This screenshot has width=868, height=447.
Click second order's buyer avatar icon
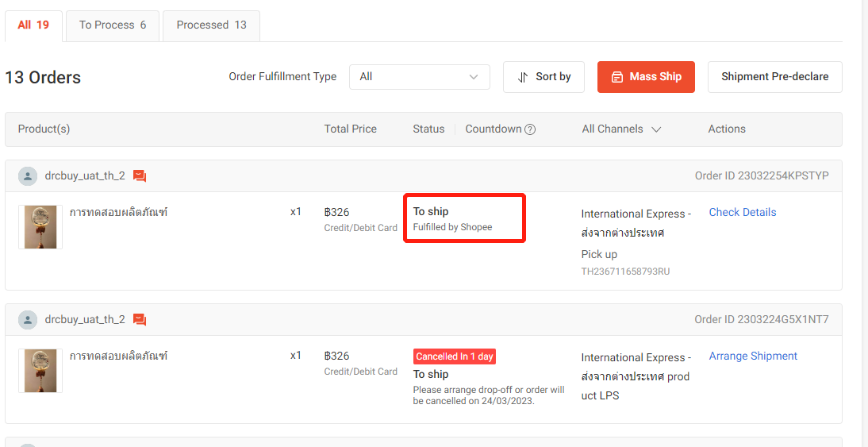[x=28, y=320]
